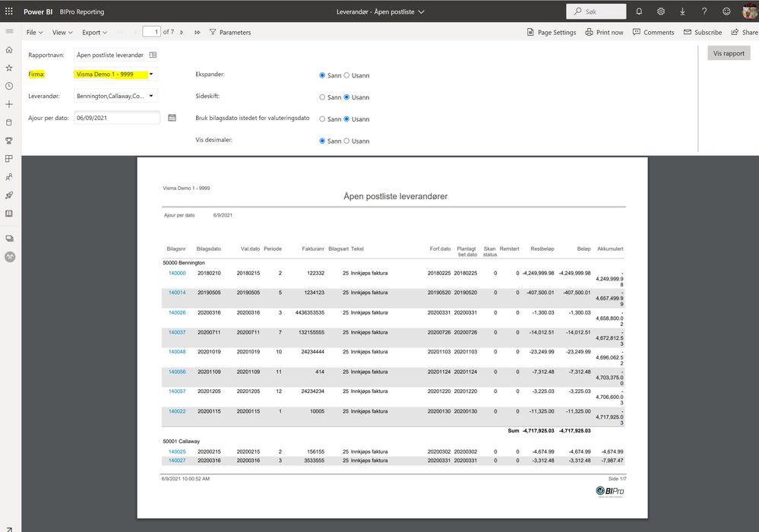Open voucher link 140037
This screenshot has width=759, height=532.
pyautogui.click(x=177, y=332)
